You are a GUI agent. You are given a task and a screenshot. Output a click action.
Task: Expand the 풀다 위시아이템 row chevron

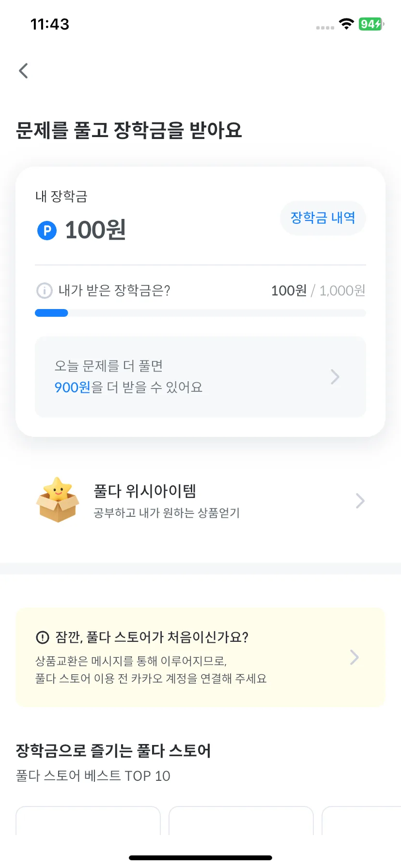[360, 501]
